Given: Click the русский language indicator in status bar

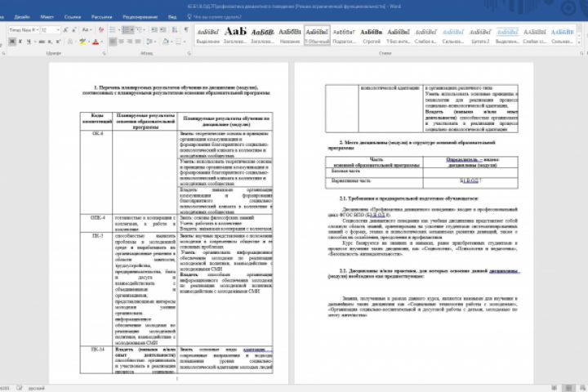Looking at the screenshot, I should click(x=37, y=388).
